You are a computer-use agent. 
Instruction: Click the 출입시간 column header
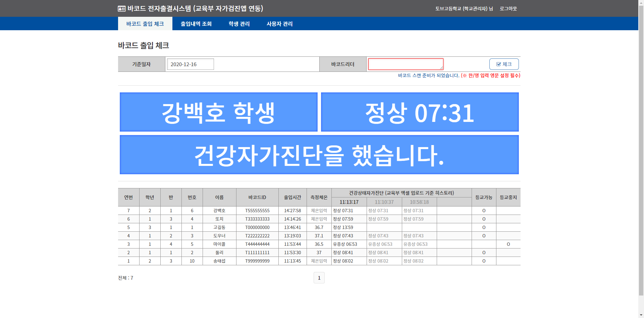[x=292, y=197]
